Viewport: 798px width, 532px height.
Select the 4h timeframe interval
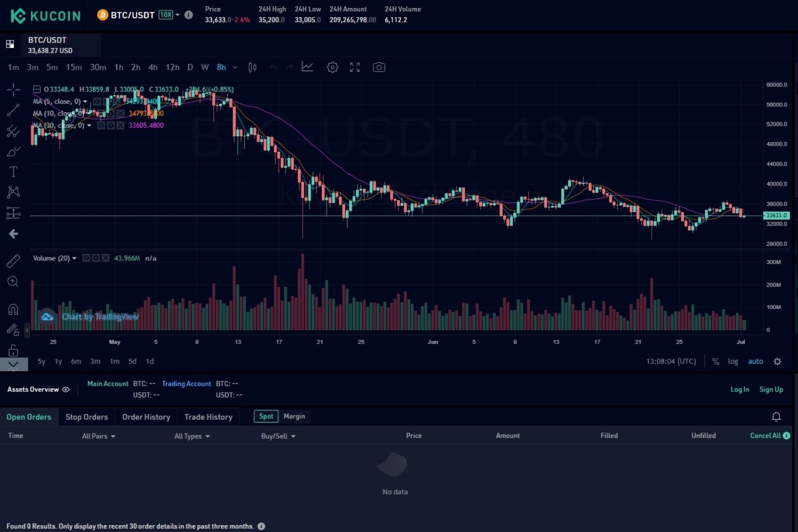tap(153, 67)
